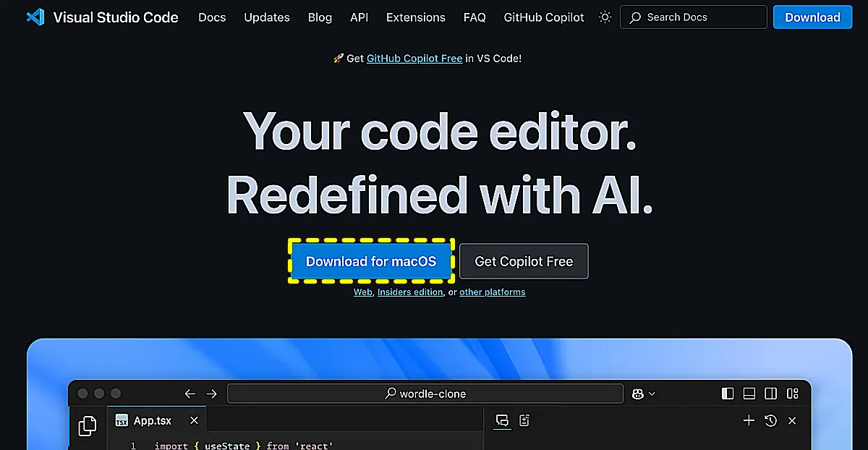Click the Get Copilot Free button
Image resolution: width=868 pixels, height=450 pixels.
tap(524, 261)
